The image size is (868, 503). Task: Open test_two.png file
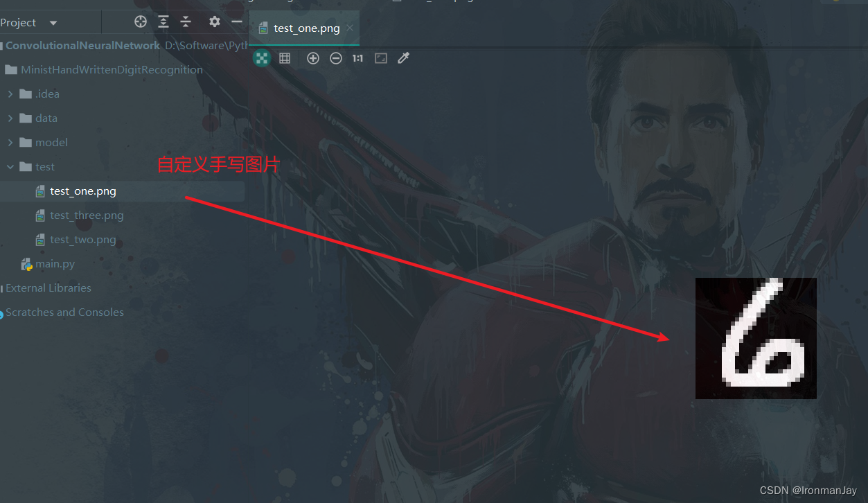tap(83, 240)
